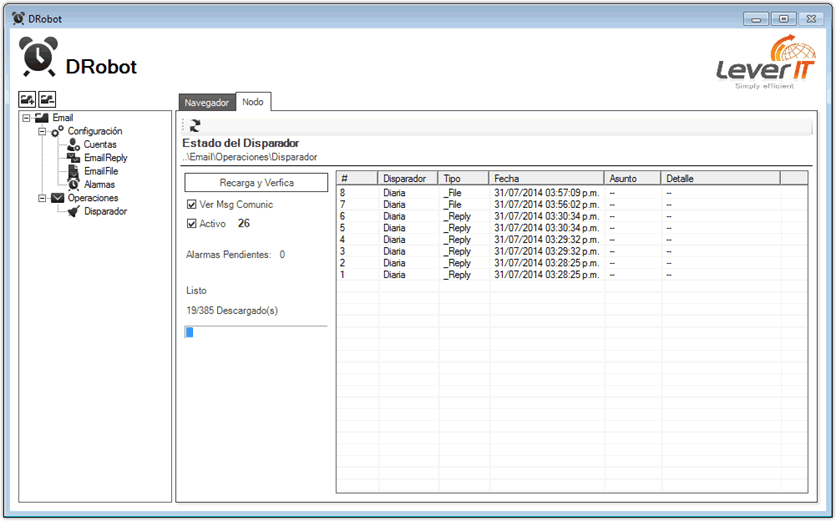The width and height of the screenshot is (836, 521).
Task: Minimize the DRobot window
Action: (x=756, y=19)
